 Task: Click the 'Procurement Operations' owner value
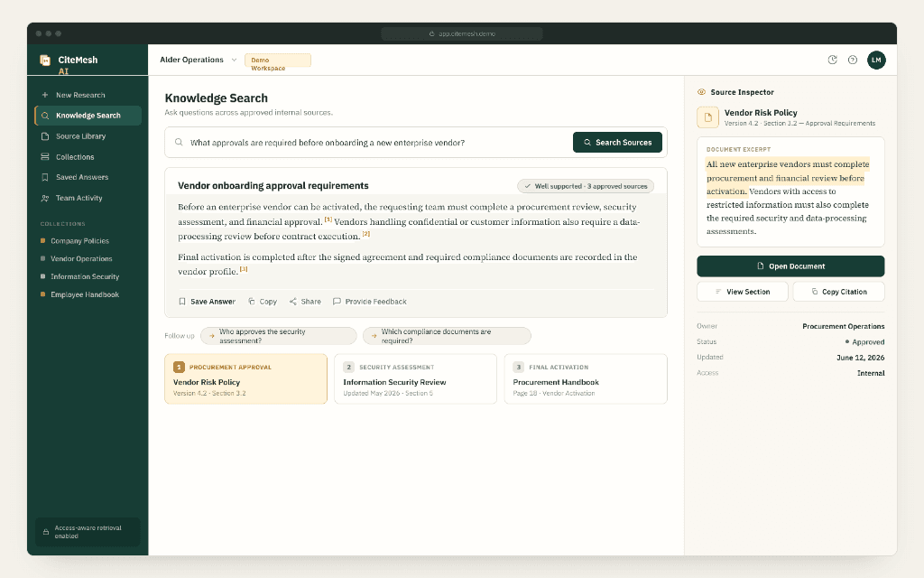844,326
